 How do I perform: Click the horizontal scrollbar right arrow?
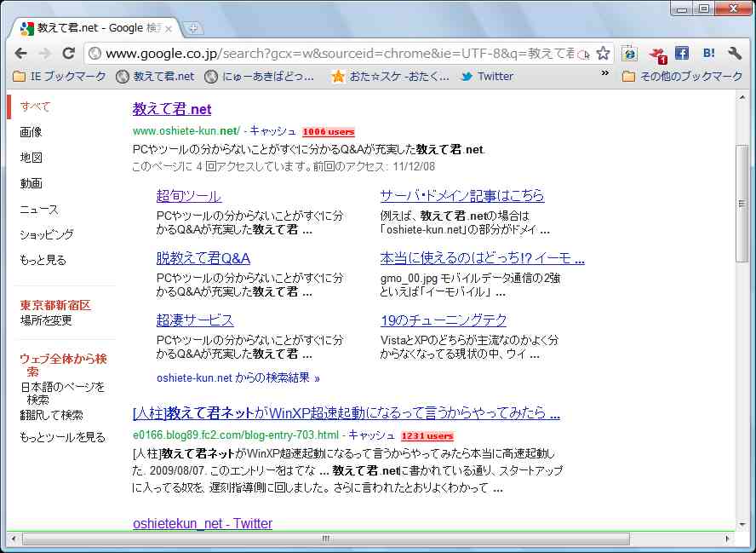point(728,539)
